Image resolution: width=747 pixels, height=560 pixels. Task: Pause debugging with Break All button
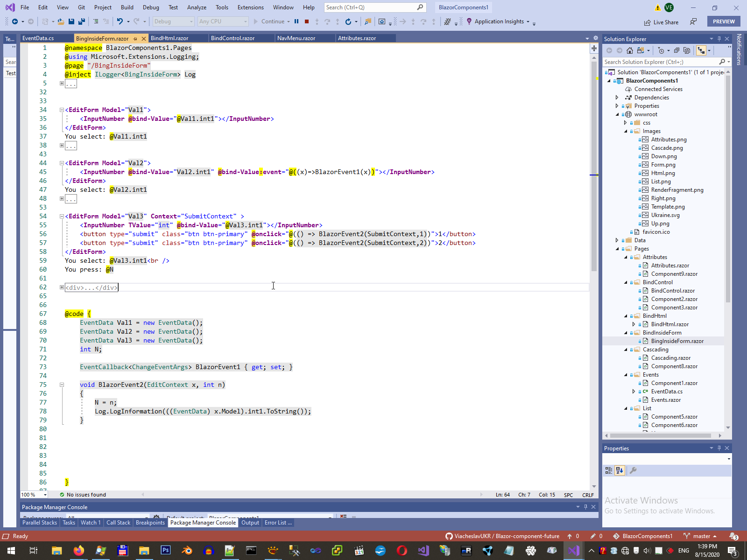[x=296, y=21]
